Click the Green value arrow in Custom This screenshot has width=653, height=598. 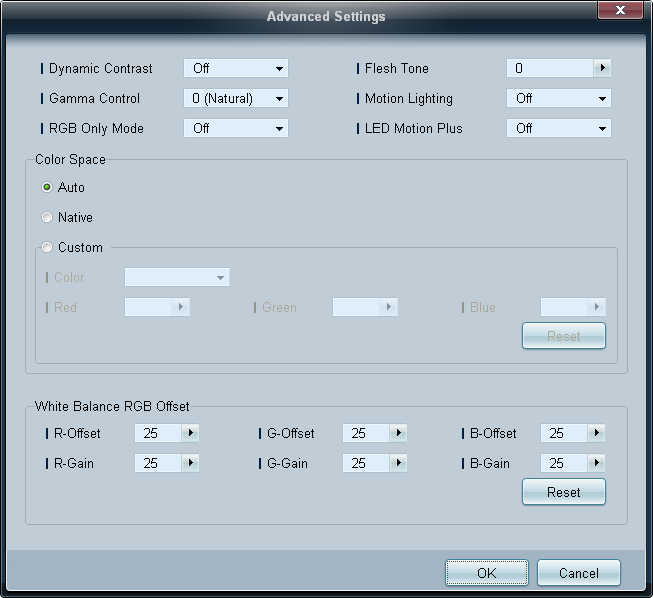pyautogui.click(x=389, y=307)
